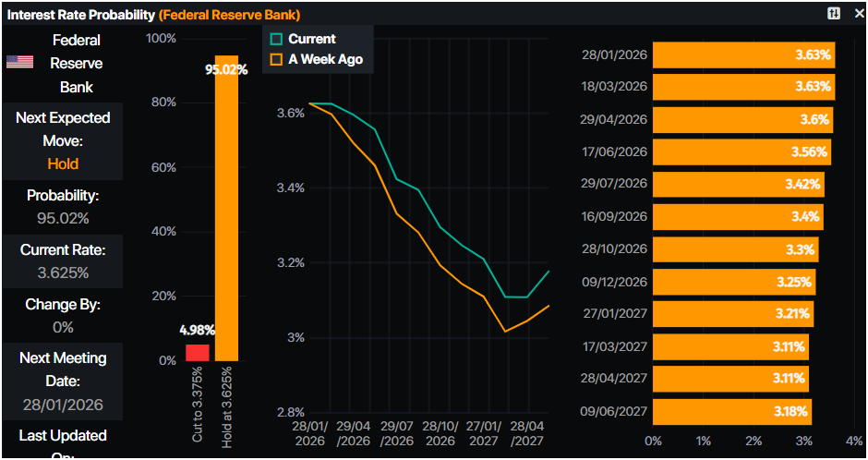Screen dimensions: 868x460
Task: Click the teal Current legend swatch
Action: (276, 40)
